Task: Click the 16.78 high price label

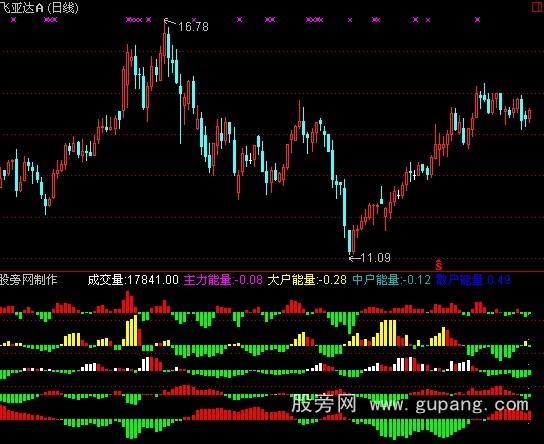Action: coord(193,26)
